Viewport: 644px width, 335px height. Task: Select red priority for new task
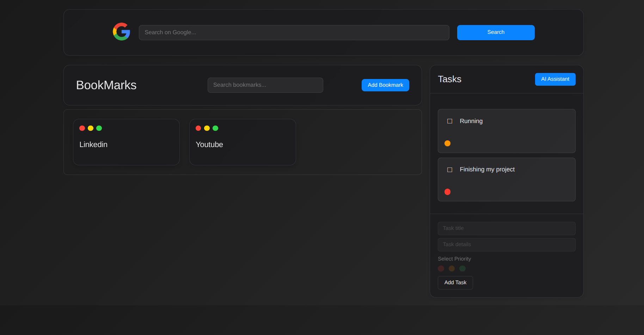[441, 269]
